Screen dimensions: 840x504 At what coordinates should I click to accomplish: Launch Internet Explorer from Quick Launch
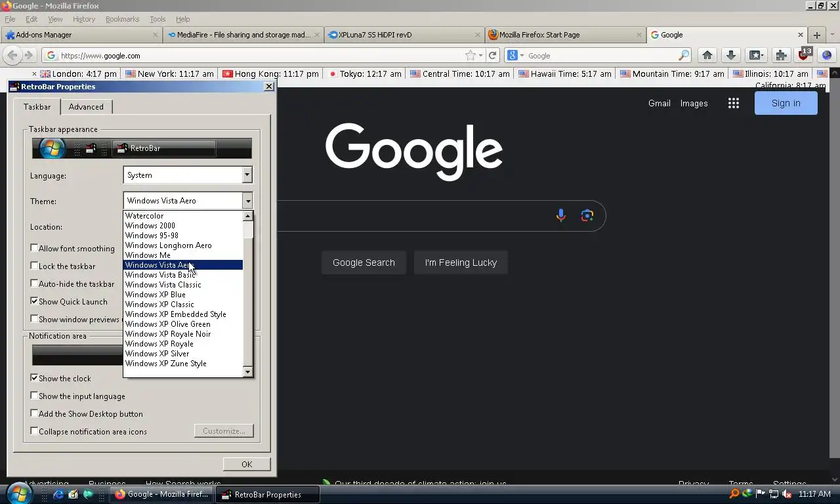click(58, 494)
